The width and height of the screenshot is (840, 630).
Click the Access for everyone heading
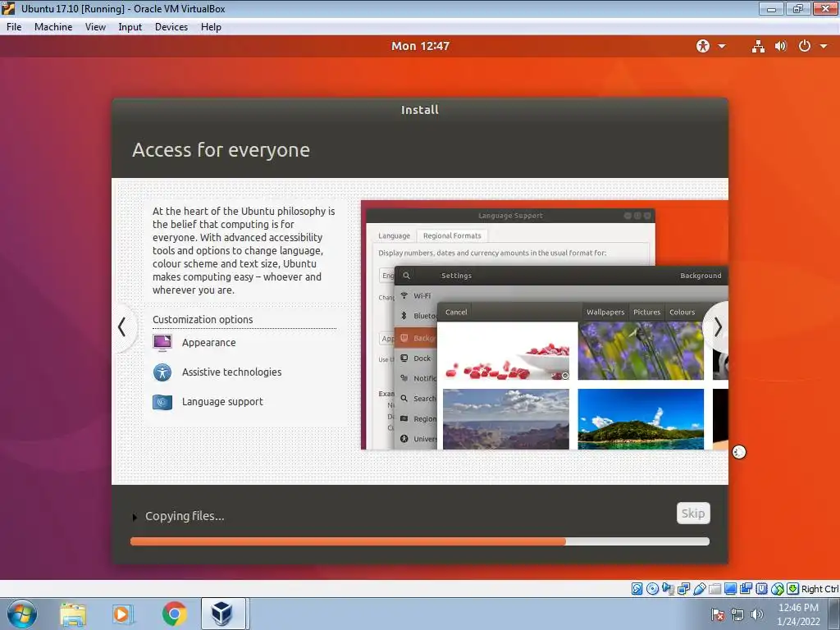click(x=221, y=150)
